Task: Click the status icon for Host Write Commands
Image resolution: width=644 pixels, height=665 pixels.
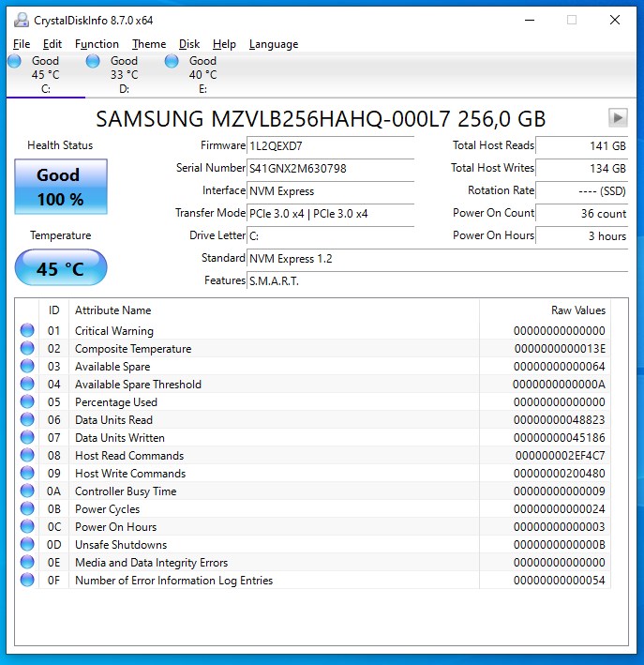Action: click(x=27, y=473)
